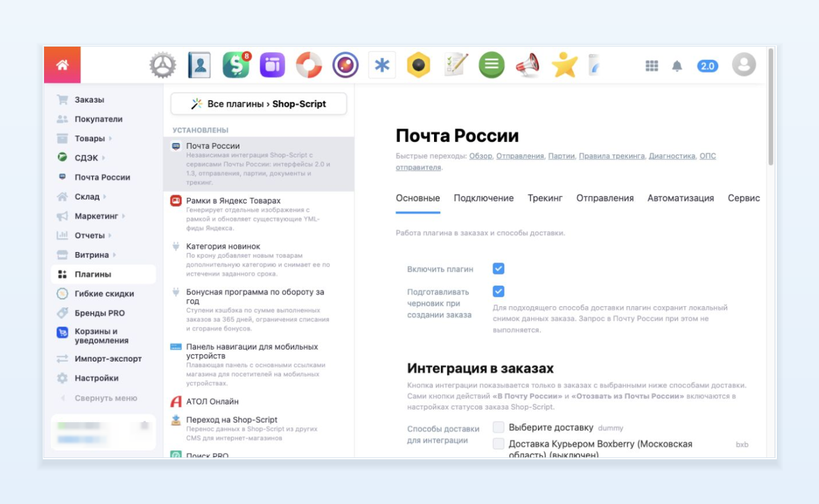Image resolution: width=819 pixels, height=504 pixels.
Task: Expand the Отчеты sidebar submenu
Action: (110, 236)
